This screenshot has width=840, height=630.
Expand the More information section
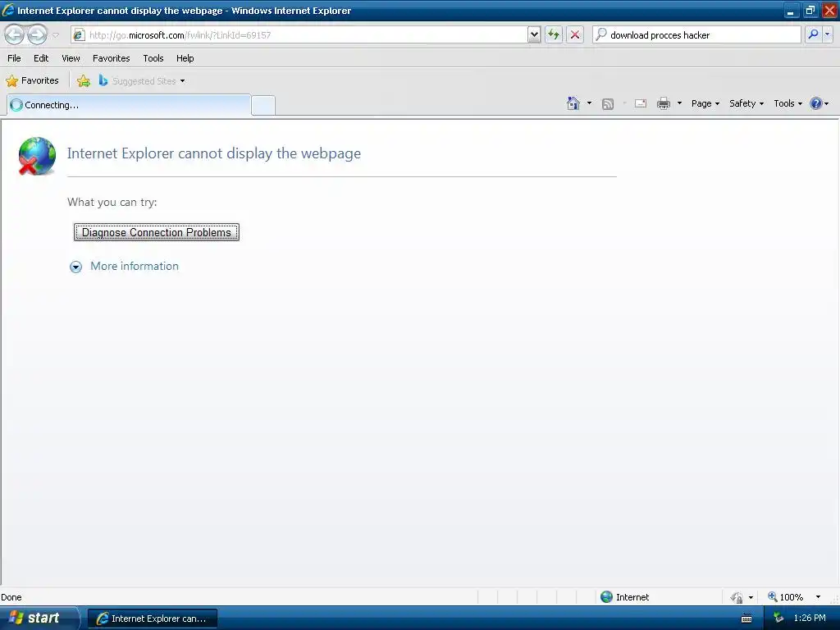click(76, 267)
